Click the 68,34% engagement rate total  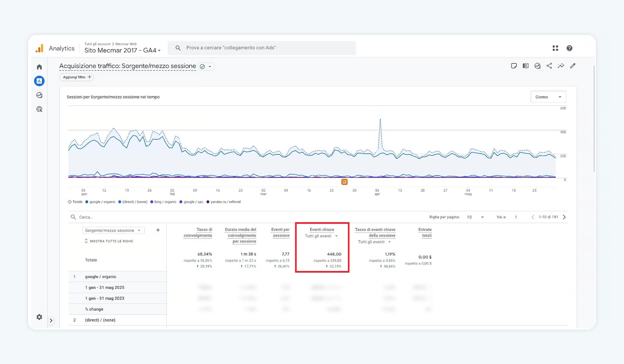coord(205,254)
